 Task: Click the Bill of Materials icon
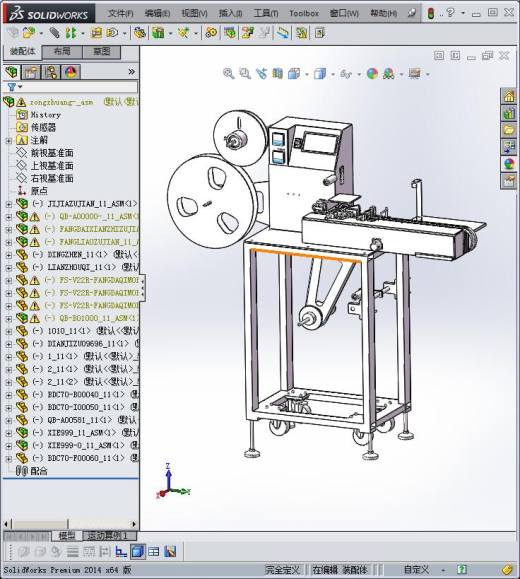click(x=230, y=33)
